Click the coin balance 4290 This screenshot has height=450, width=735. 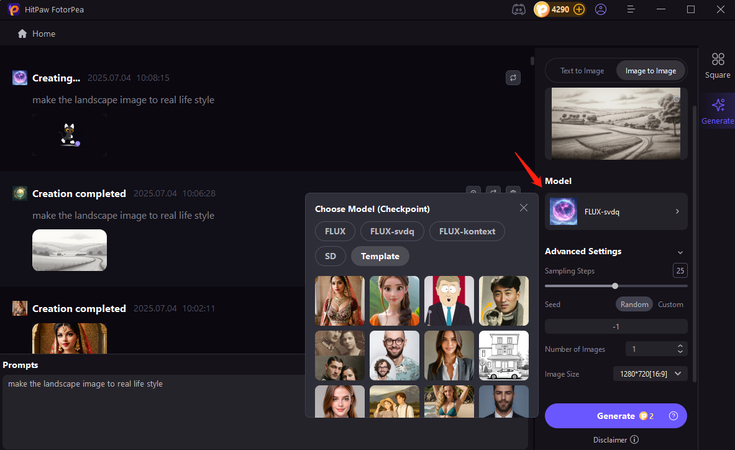[560, 9]
